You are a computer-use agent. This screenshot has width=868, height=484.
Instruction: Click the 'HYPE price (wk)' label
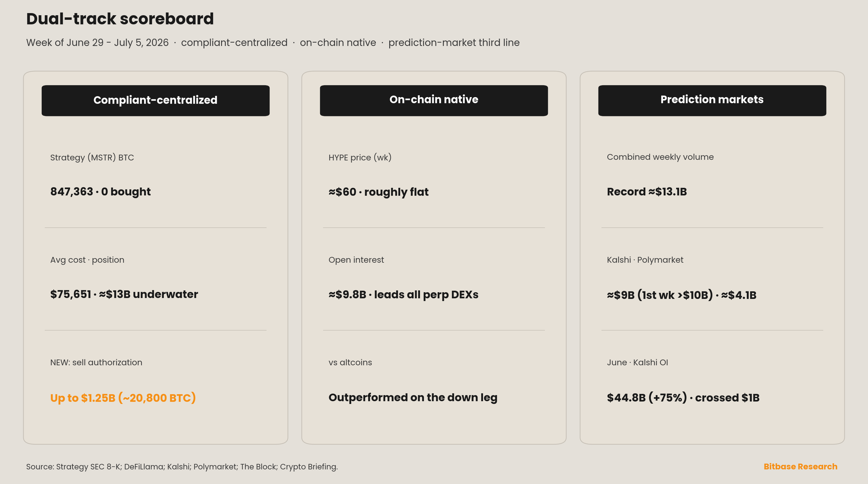[x=360, y=158]
